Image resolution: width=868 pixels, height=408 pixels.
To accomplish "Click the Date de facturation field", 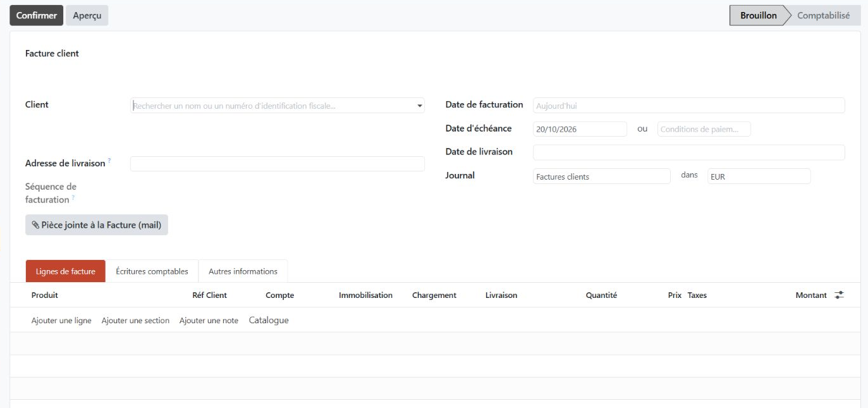I will click(x=689, y=106).
